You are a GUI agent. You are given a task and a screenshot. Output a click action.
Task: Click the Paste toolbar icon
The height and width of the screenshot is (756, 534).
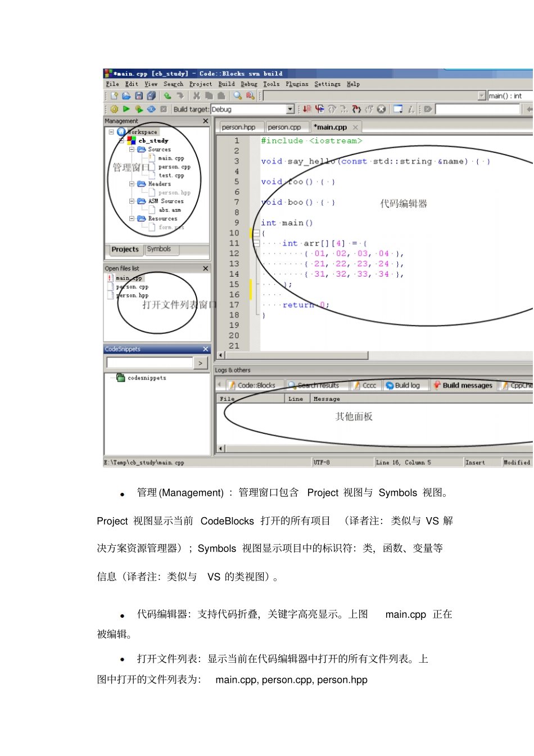(221, 96)
